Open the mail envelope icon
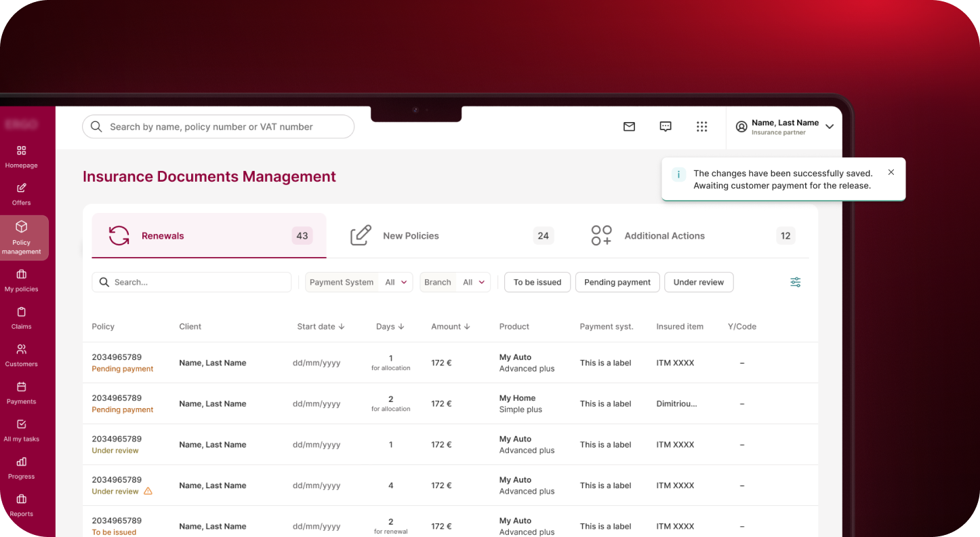Image resolution: width=980 pixels, height=537 pixels. pos(629,127)
